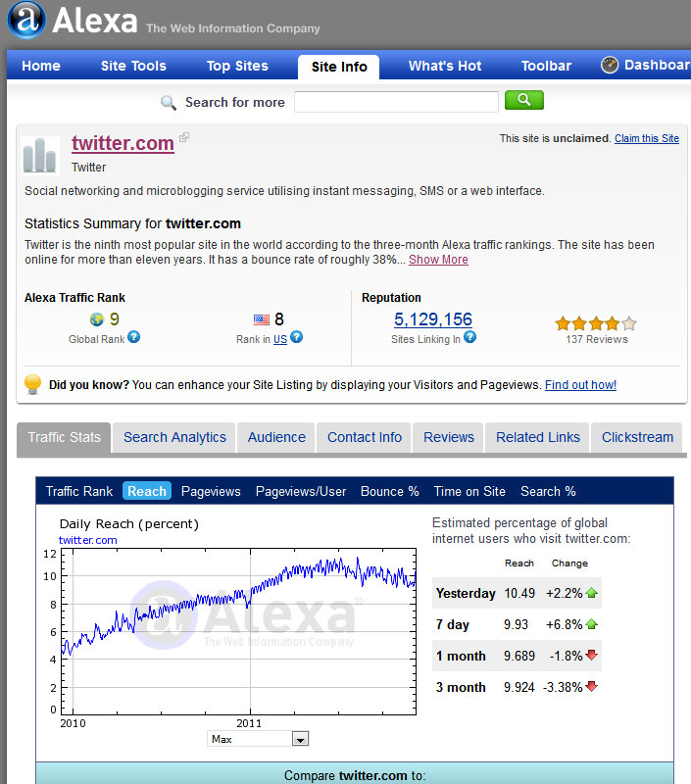Viewport: 691px width, 784px height.
Task: Click Rank in US help icon
Action: pos(297,337)
